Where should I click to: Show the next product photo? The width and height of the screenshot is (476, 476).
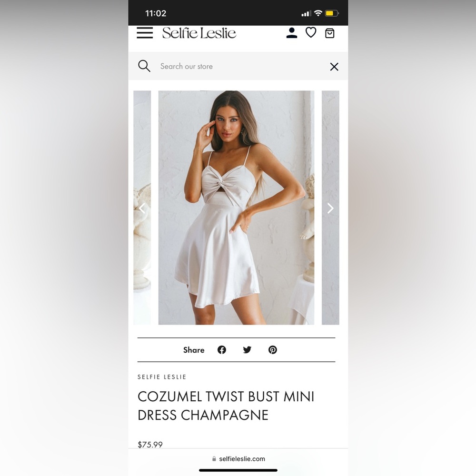[330, 208]
